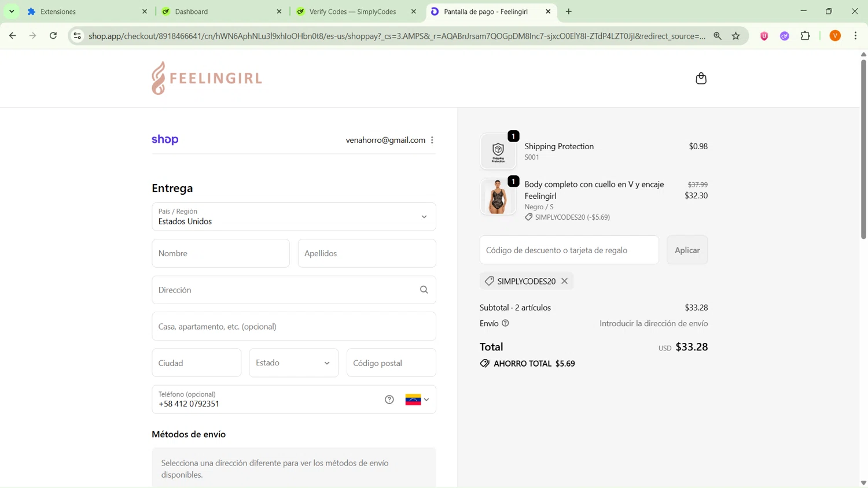The width and height of the screenshot is (868, 488).
Task: Click the Ciudad input field
Action: pyautogui.click(x=197, y=363)
